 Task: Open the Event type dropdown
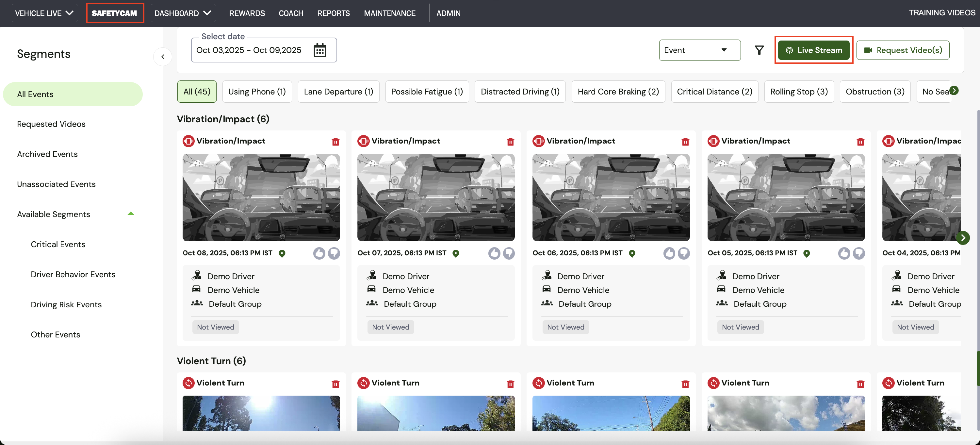pos(699,50)
